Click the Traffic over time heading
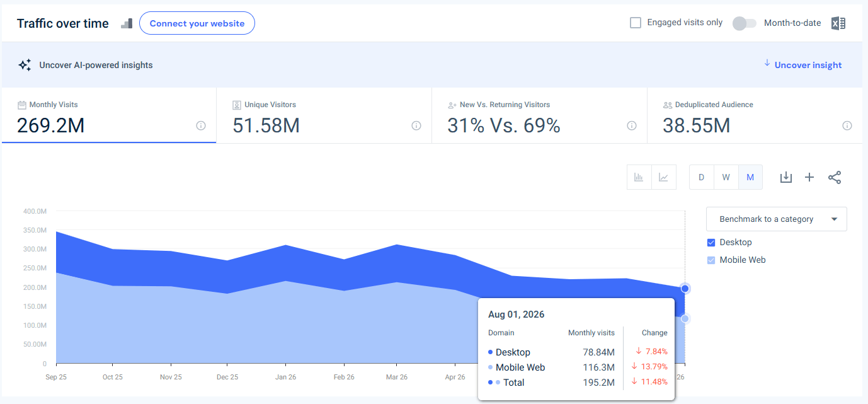Screen dimensions: 868x404 pyautogui.click(x=62, y=23)
